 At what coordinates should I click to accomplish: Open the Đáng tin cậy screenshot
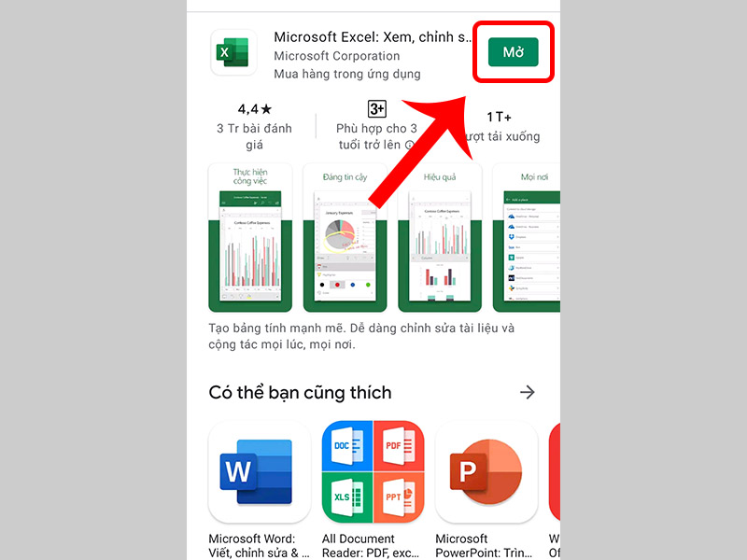coord(345,238)
